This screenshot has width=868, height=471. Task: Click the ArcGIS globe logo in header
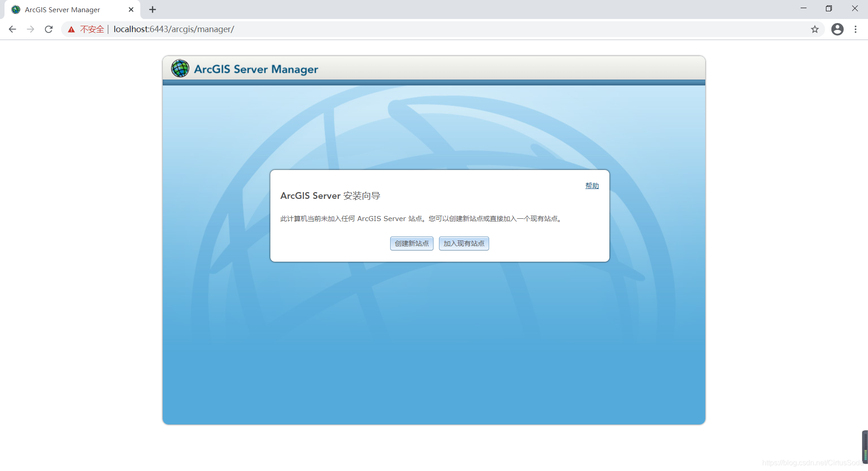[180, 69]
